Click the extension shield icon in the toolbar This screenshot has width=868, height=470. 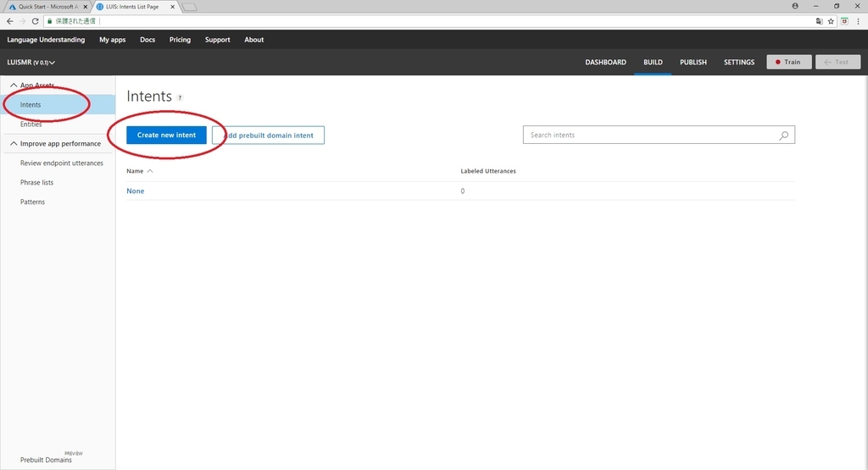pos(845,21)
